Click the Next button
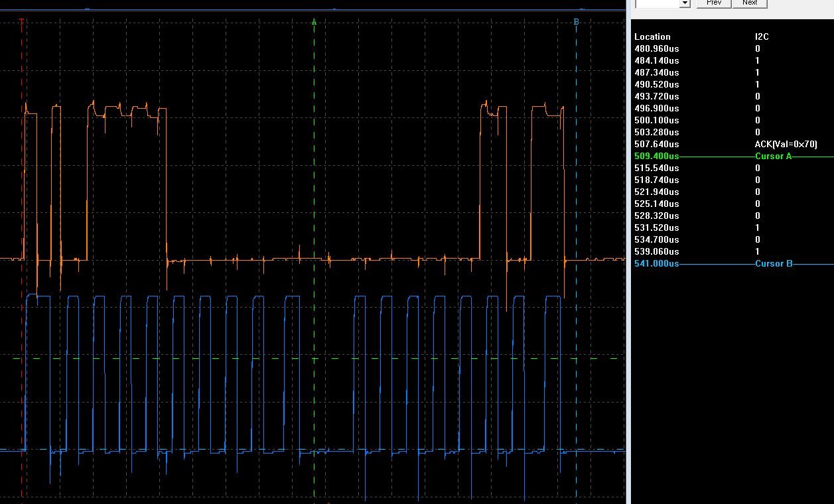Image resolution: width=834 pixels, height=504 pixels. tap(750, 3)
